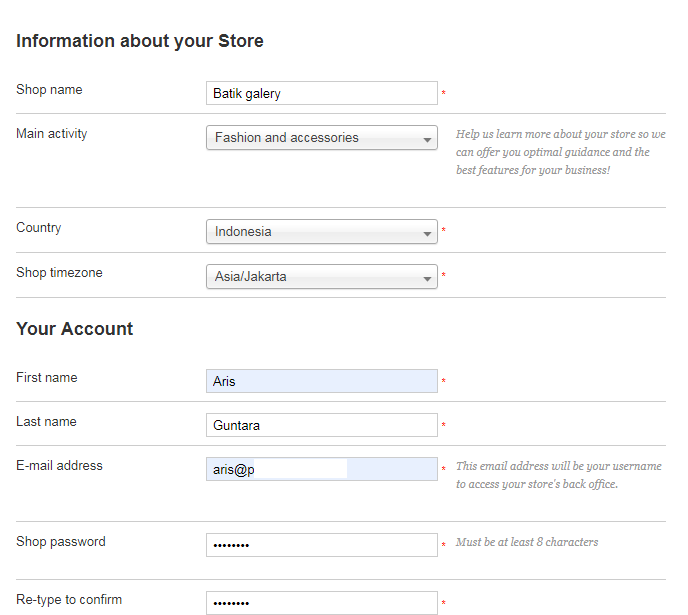
Task: Click the Re-type to confirm password field
Action: click(x=322, y=603)
